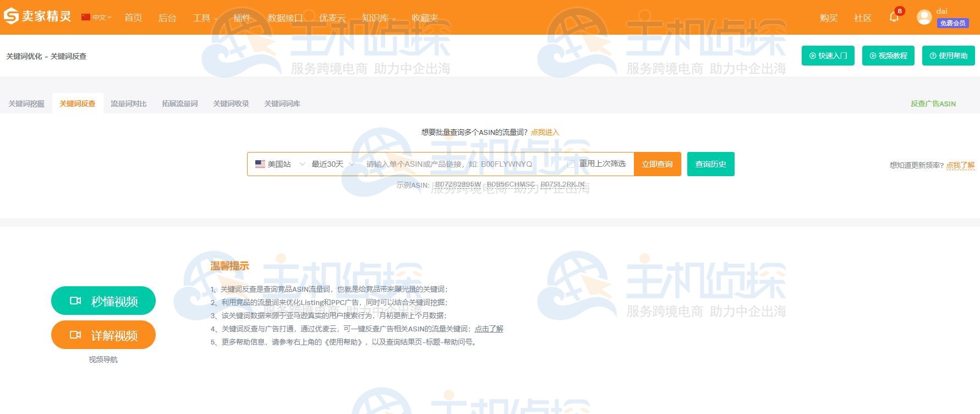Open the 中文 language dropdown

coord(102,18)
